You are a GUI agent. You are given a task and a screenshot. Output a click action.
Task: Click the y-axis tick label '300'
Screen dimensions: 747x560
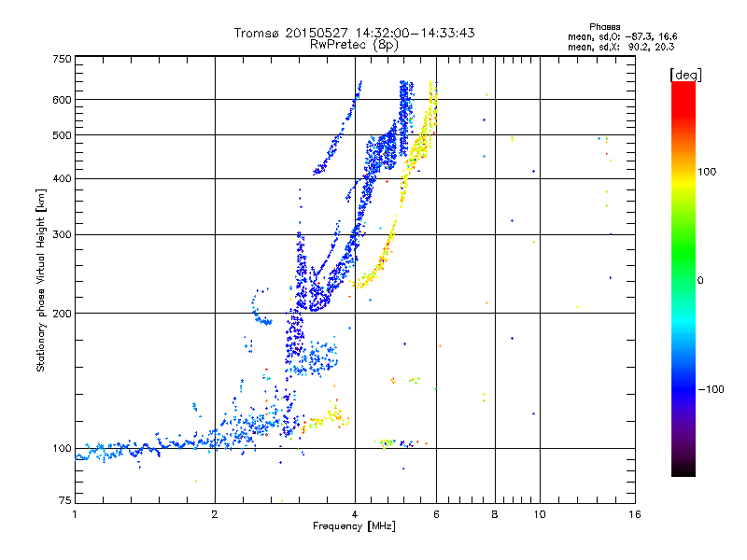(62, 235)
